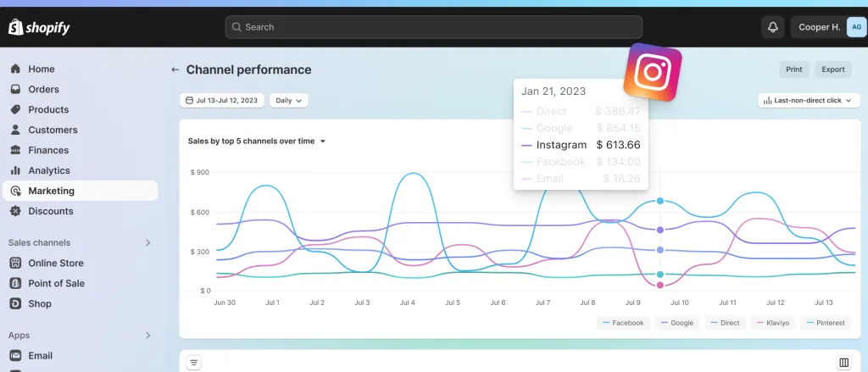Click the Discounts badge icon
Viewport: 868px width, 372px height.
(15, 211)
